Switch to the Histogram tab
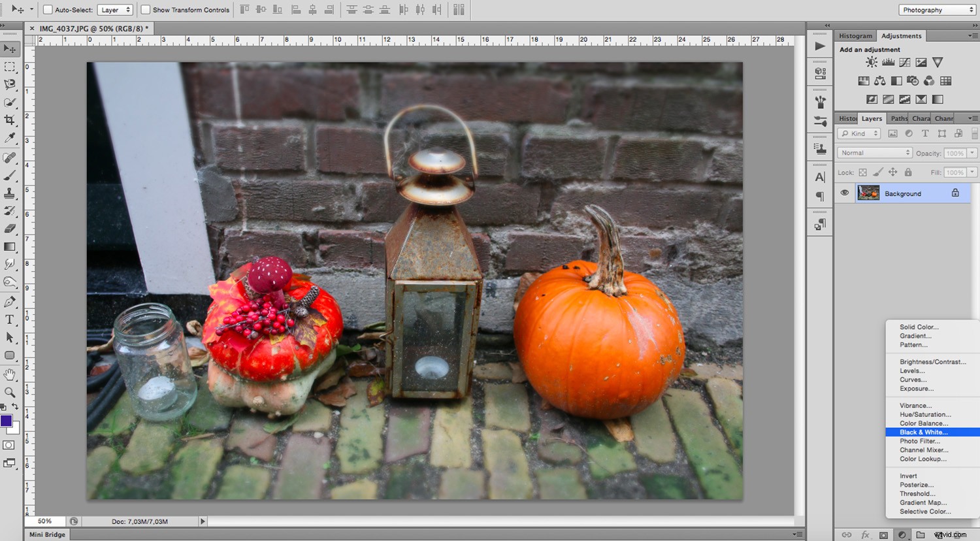Screen dimensions: 980x541 (x=855, y=35)
